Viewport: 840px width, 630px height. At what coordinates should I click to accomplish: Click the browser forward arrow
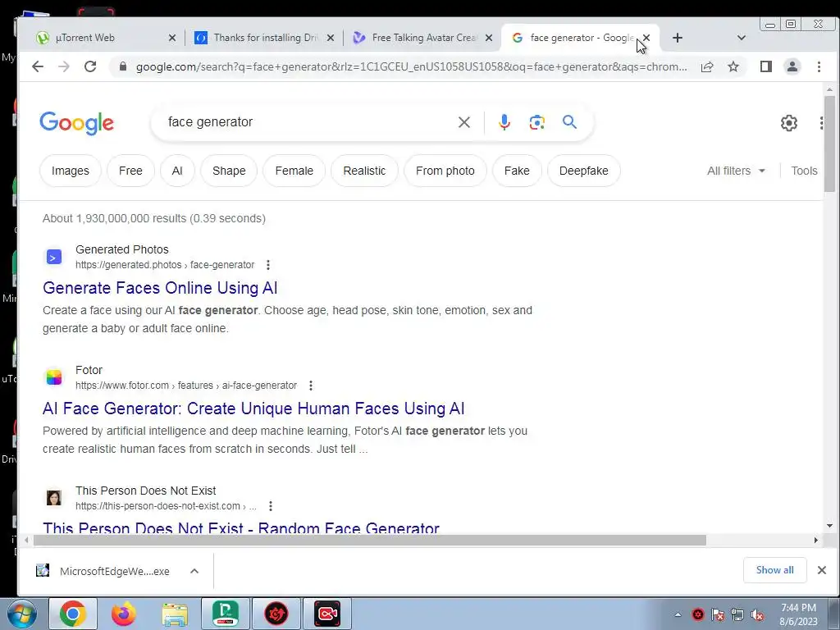point(64,66)
